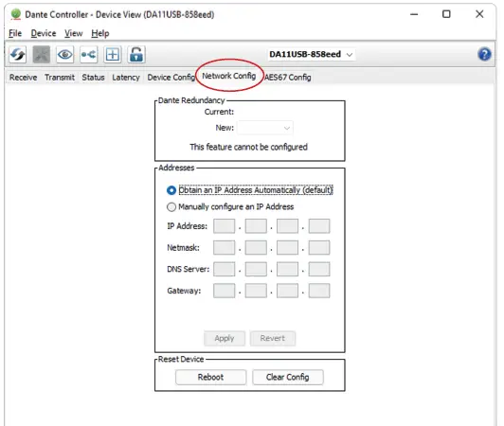Screen dimensions: 504x426
Task: Switch to the AES67 Config tab
Action: (288, 78)
